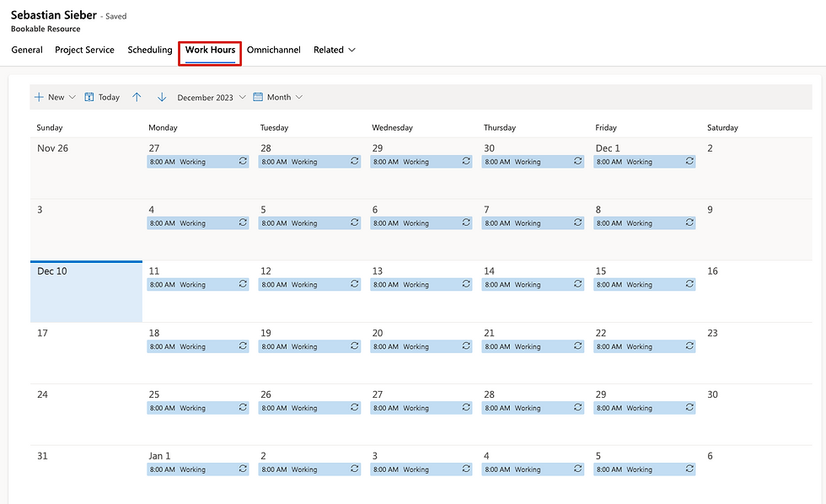Image resolution: width=826 pixels, height=504 pixels.
Task: Click the recurrence icon on November 27 entry
Action: (x=243, y=161)
